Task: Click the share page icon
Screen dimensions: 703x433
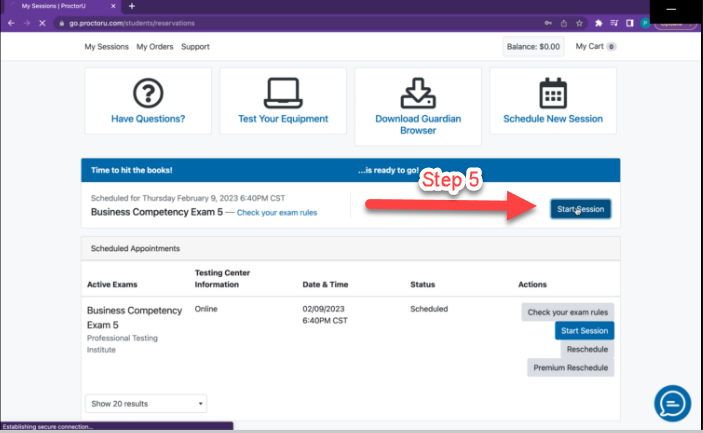Action: (564, 23)
